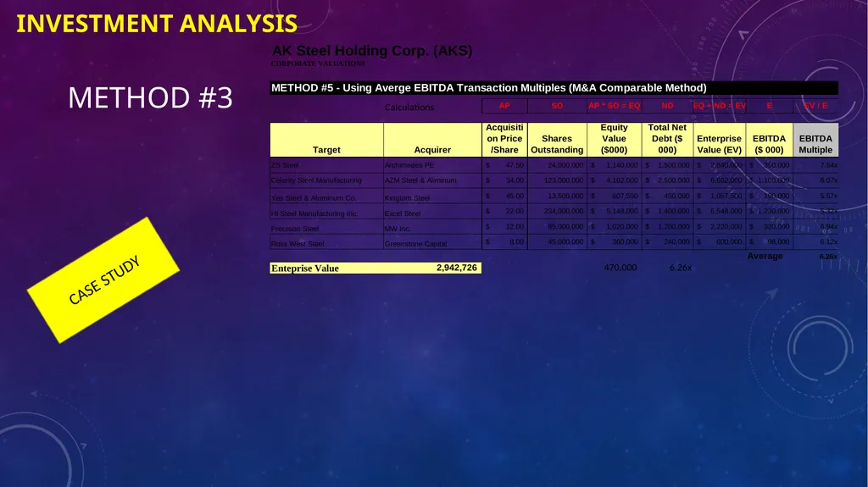This screenshot has height=487, width=868.
Task: Select the Total Net Debt column header
Action: click(667, 140)
